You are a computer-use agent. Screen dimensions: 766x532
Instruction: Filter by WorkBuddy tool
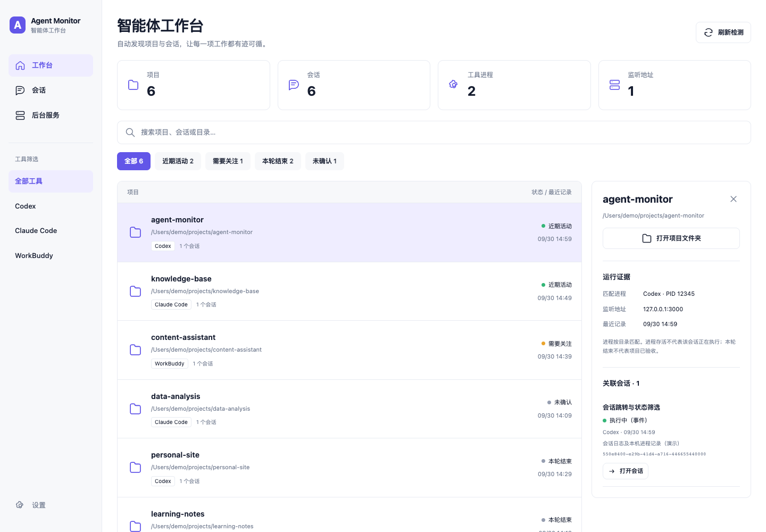pyautogui.click(x=51, y=256)
